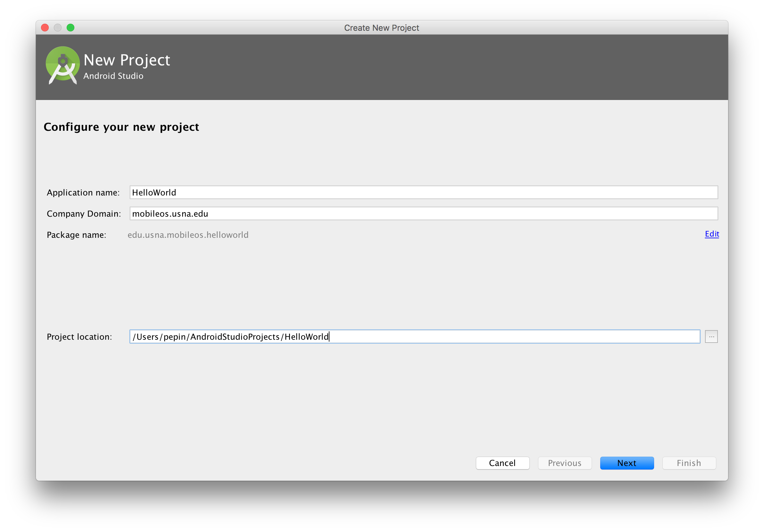
Task: Click the Previous button
Action: (564, 463)
